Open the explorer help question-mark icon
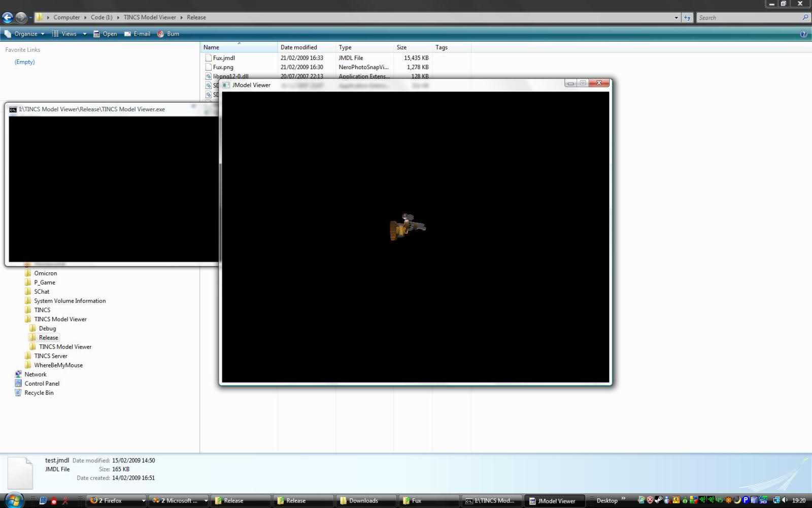 click(x=803, y=34)
